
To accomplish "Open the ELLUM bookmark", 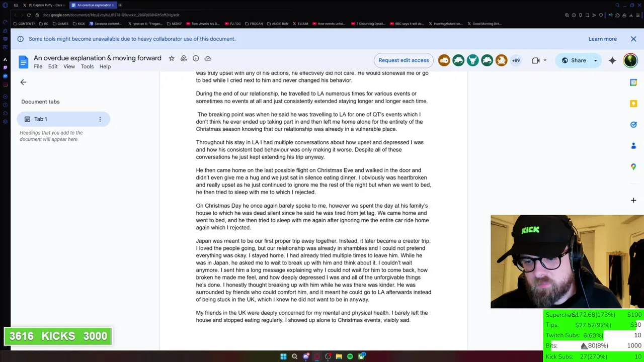I will point(300,24).
